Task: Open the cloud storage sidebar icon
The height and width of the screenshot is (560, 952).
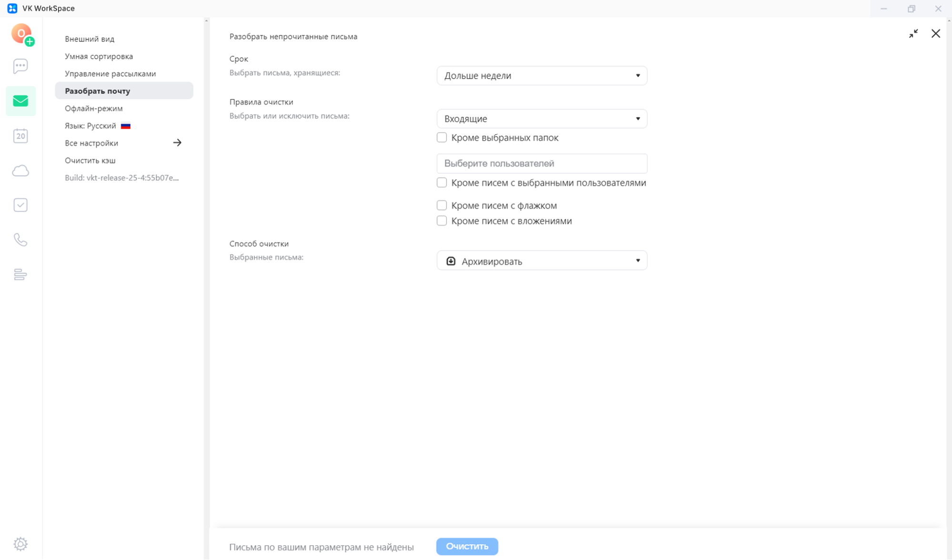Action: 20,170
